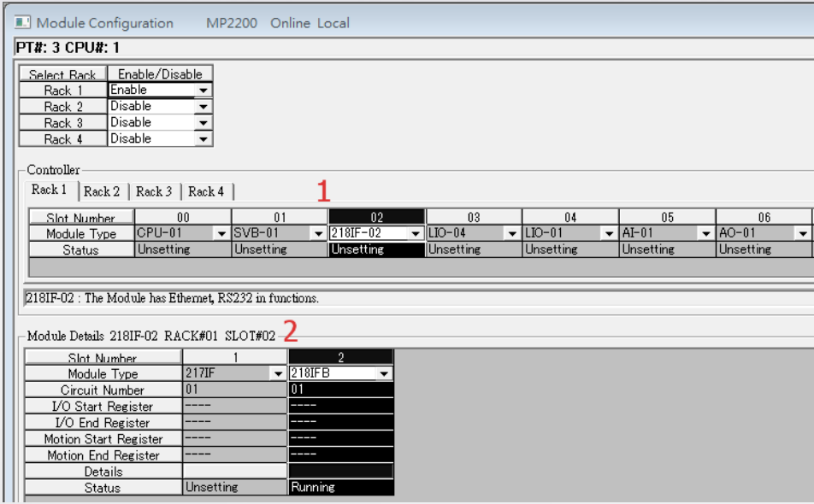Select controller slot number 02 header
The image size is (814, 504).
(x=376, y=217)
